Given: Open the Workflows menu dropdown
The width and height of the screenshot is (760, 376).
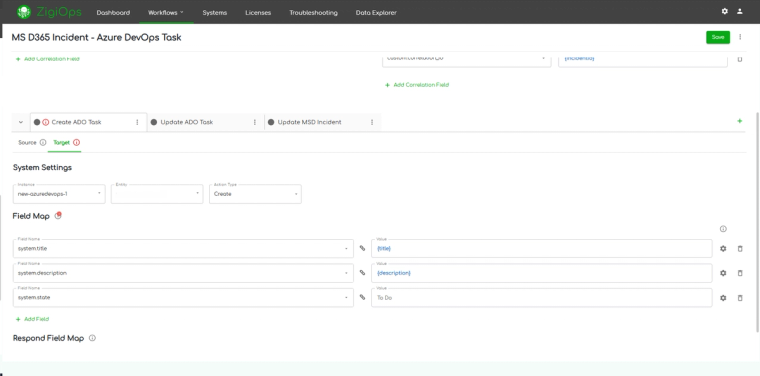Looking at the screenshot, I should [166, 13].
